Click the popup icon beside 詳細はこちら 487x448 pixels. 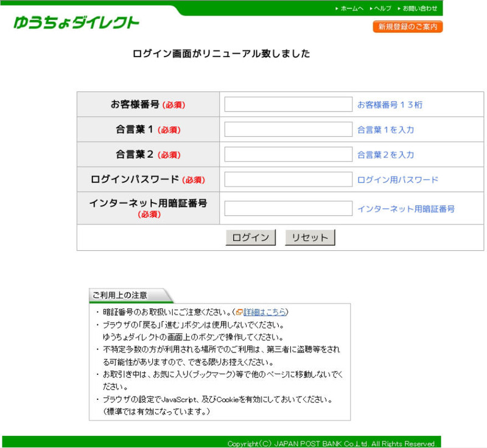(x=240, y=312)
